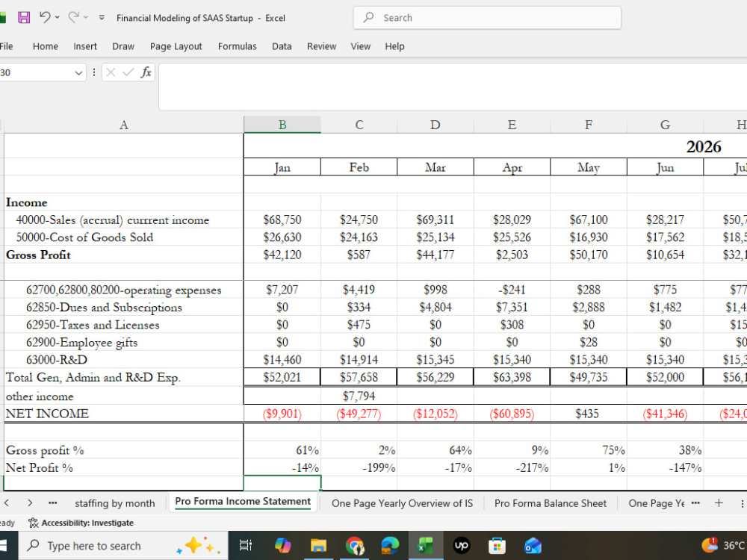Viewport: 747px width, 560px height.
Task: Click the Apr month header cell
Action: (512, 167)
